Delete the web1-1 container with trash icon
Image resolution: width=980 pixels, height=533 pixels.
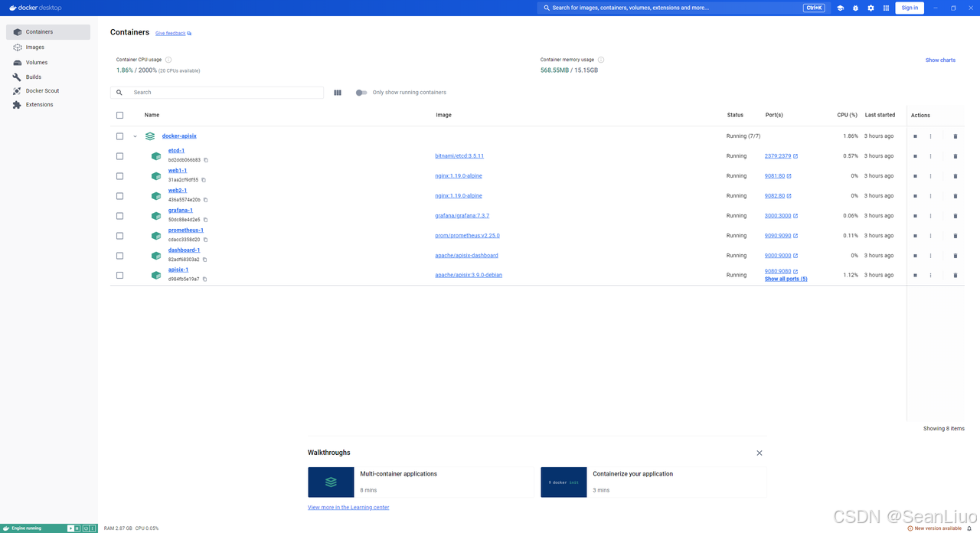tap(955, 175)
